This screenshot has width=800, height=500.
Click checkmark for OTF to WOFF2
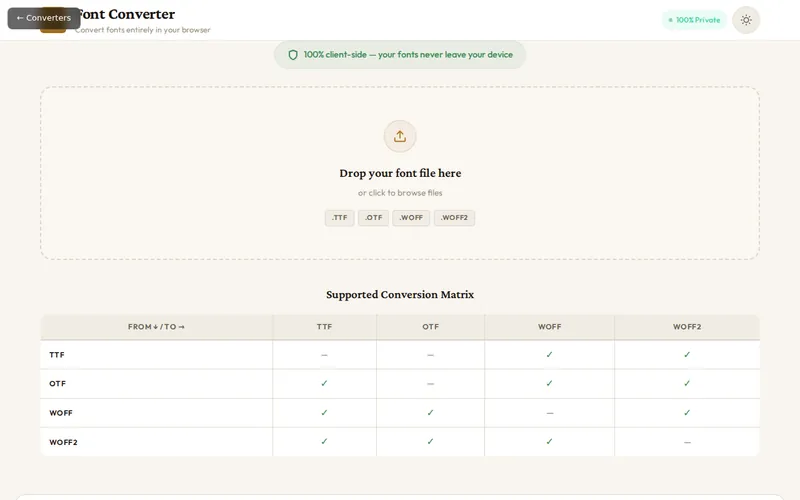(687, 383)
